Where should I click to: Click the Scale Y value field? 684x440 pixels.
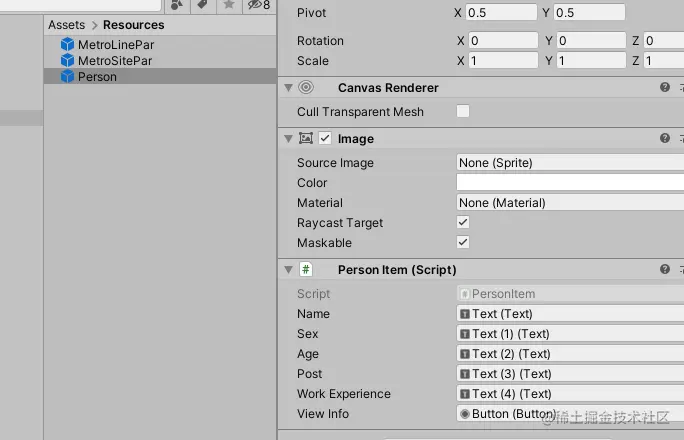point(591,61)
